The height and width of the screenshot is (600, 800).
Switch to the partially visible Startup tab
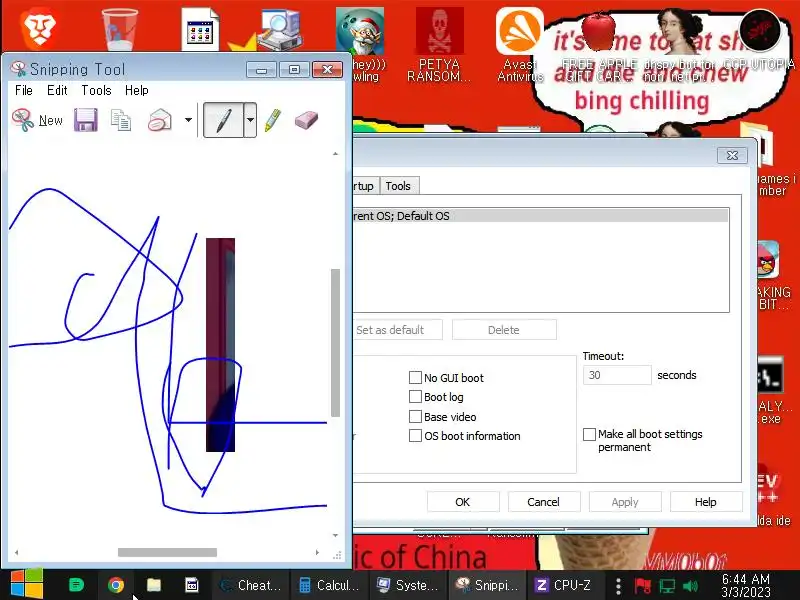[365, 186]
